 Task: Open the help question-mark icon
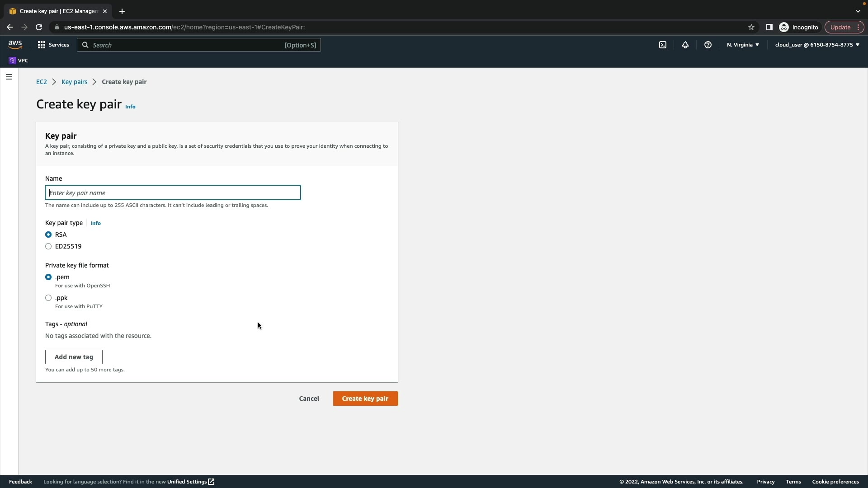click(x=708, y=45)
